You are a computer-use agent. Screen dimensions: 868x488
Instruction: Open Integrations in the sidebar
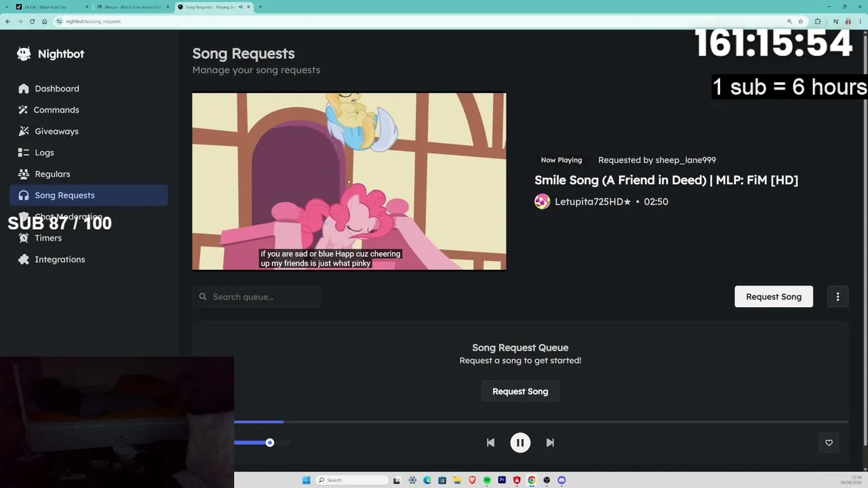[89, 260]
